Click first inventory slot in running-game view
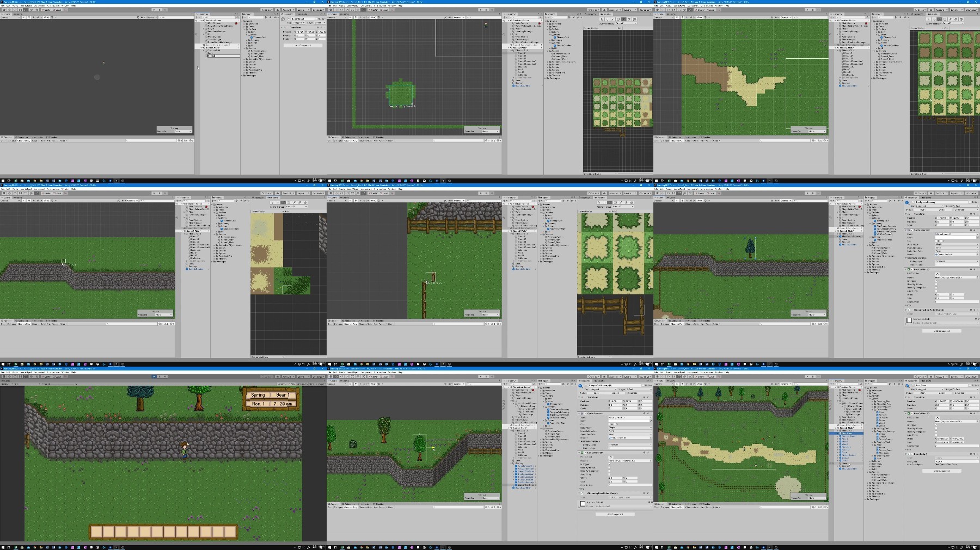This screenshot has width=980, height=550. [96, 532]
